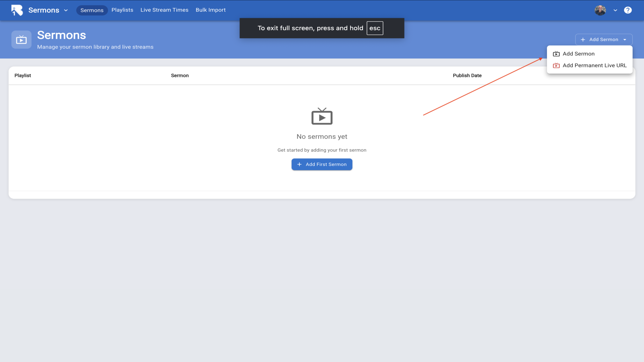
Task: Click the black TV icon beside Add Sermon
Action: click(556, 54)
